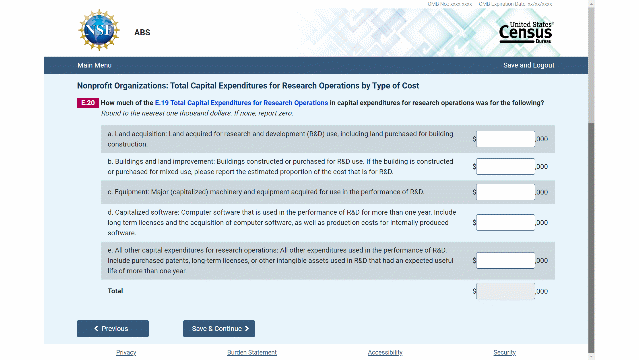Open the Privacy footer link
Image resolution: width=639 pixels, height=360 pixels.
(126, 352)
